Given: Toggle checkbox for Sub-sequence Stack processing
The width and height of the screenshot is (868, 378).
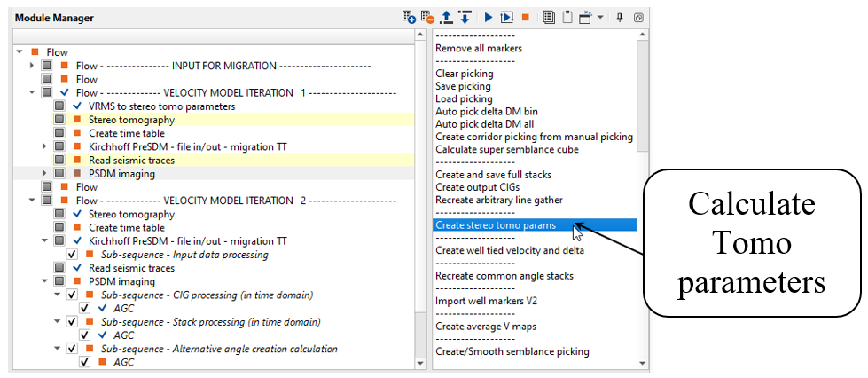Looking at the screenshot, I should pyautogui.click(x=73, y=322).
